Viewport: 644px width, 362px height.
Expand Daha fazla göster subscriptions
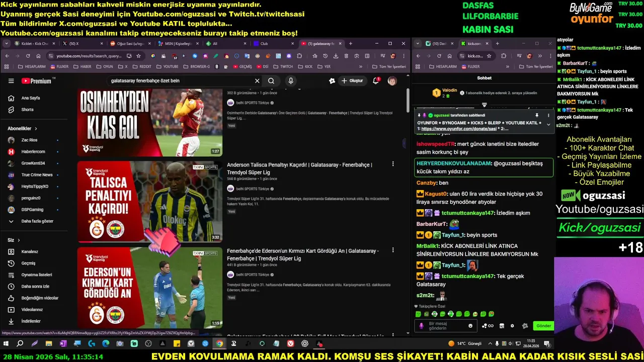click(x=37, y=221)
